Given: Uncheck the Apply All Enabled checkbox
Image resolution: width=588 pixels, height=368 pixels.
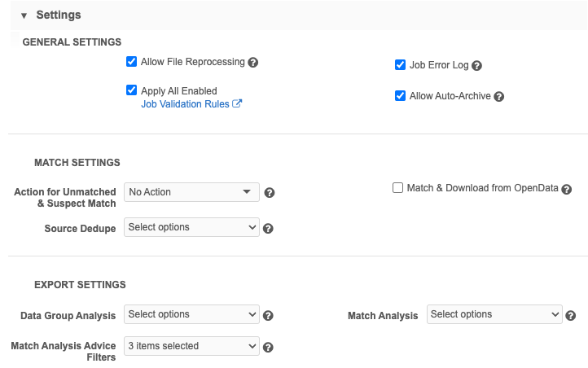Looking at the screenshot, I should point(131,90).
